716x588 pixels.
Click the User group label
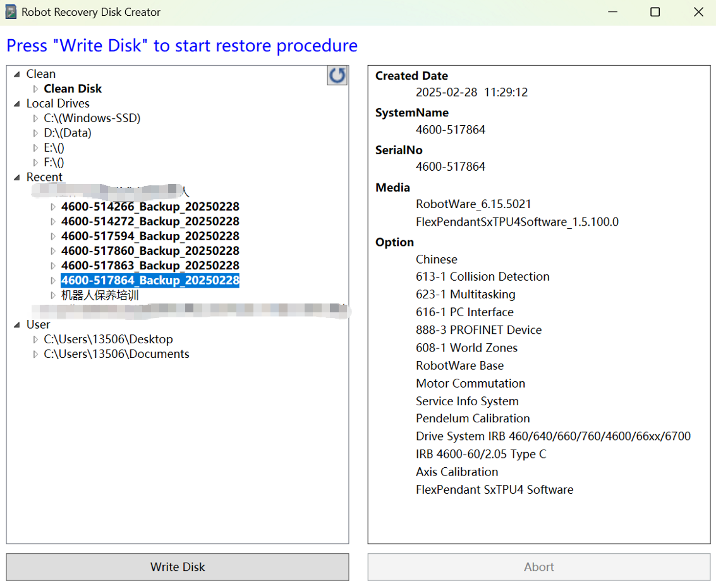tap(39, 325)
